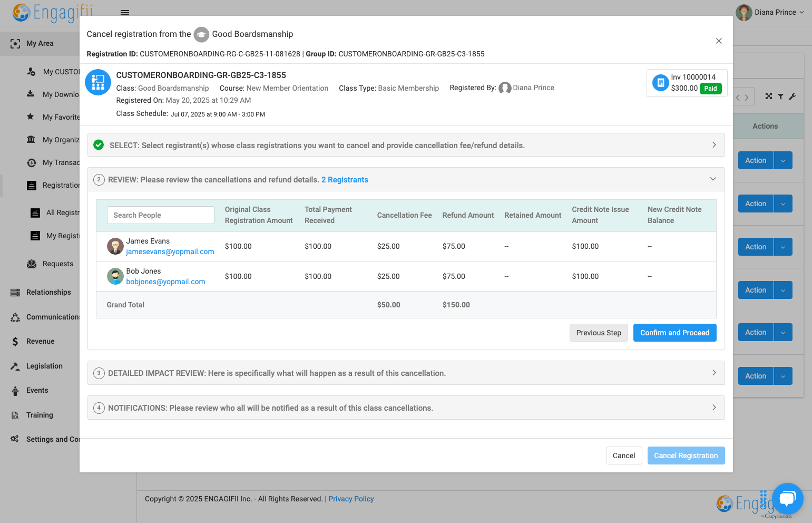This screenshot has width=812, height=523.
Task: Click the expand fullscreen icon in grid toolbar
Action: [769, 96]
